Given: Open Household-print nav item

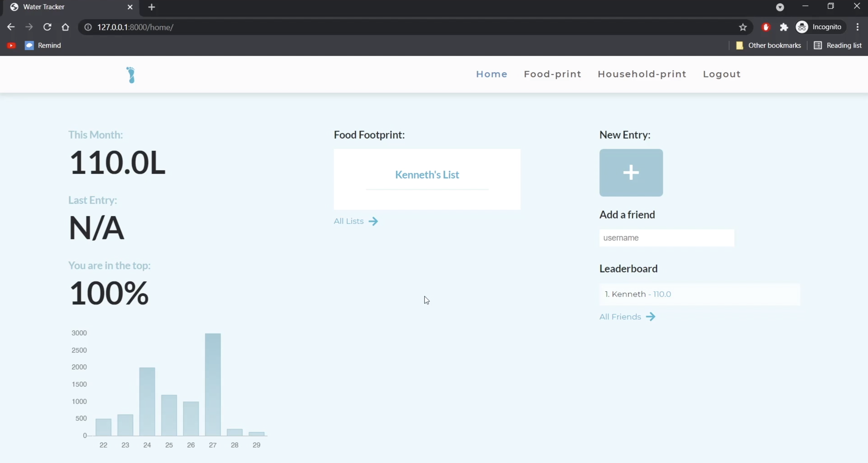Looking at the screenshot, I should (642, 74).
